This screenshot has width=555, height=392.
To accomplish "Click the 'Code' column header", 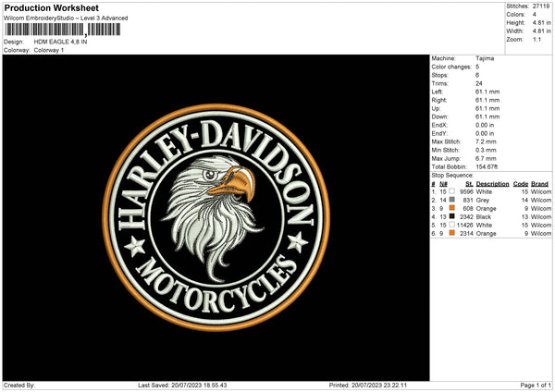I will point(521,184).
